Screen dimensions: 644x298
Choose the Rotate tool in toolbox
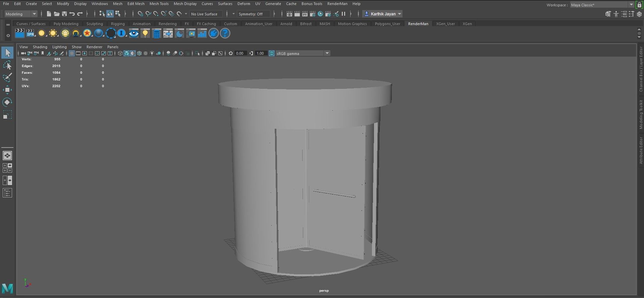pos(7,102)
